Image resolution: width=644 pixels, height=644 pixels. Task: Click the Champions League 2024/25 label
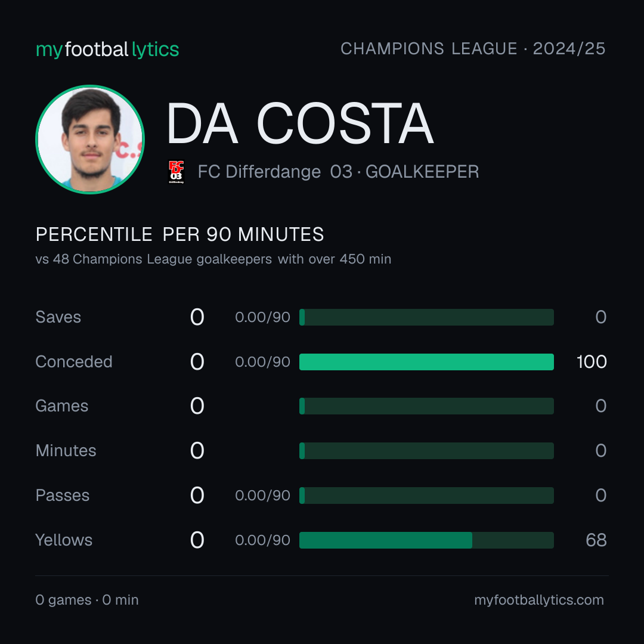pyautogui.click(x=473, y=49)
